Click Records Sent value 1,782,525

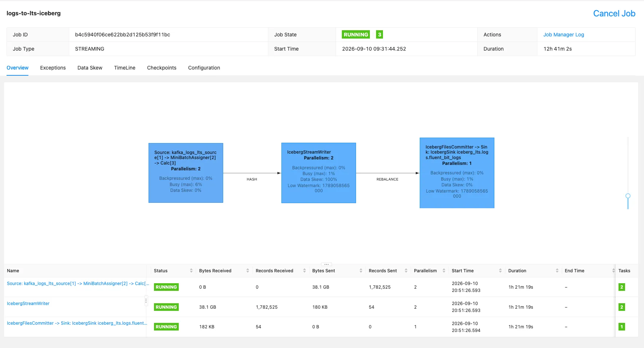380,287
